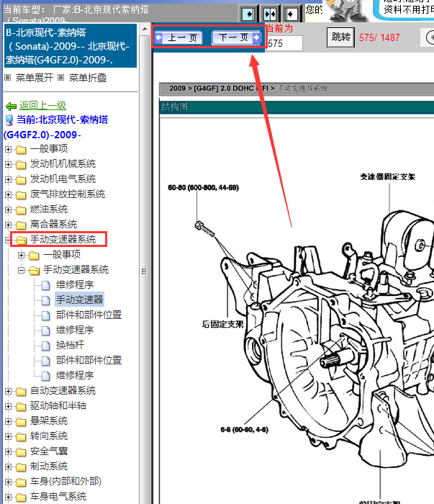Expand the 驱动轴和半轴 folder
Screen dimensions: 434x504
click(x=9, y=406)
